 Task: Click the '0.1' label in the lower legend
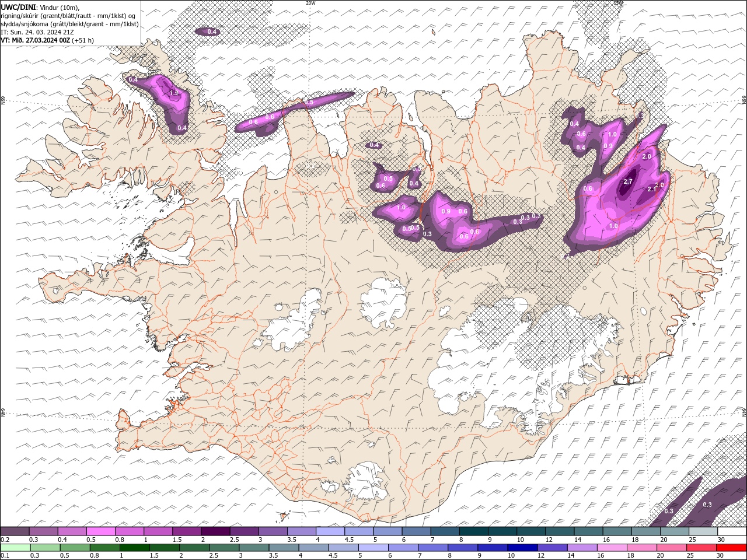(x=5, y=556)
